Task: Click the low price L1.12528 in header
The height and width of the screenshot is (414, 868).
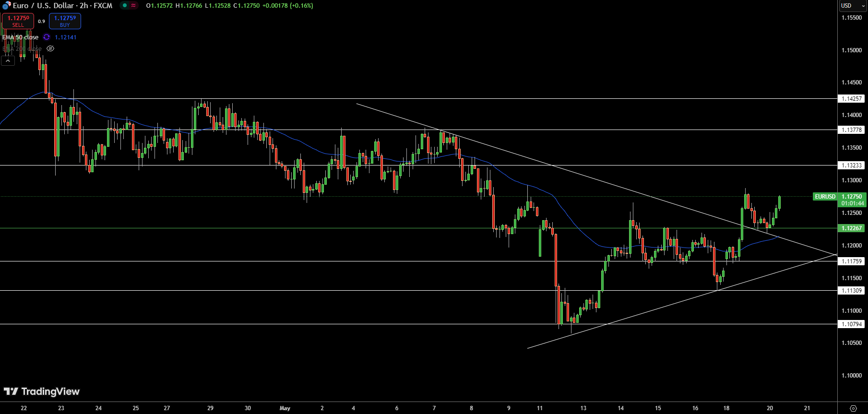Action: tap(217, 6)
